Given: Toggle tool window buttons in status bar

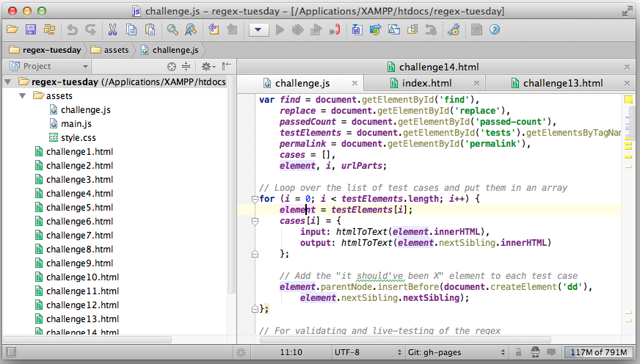Looking at the screenshot, I should pos(11,352).
